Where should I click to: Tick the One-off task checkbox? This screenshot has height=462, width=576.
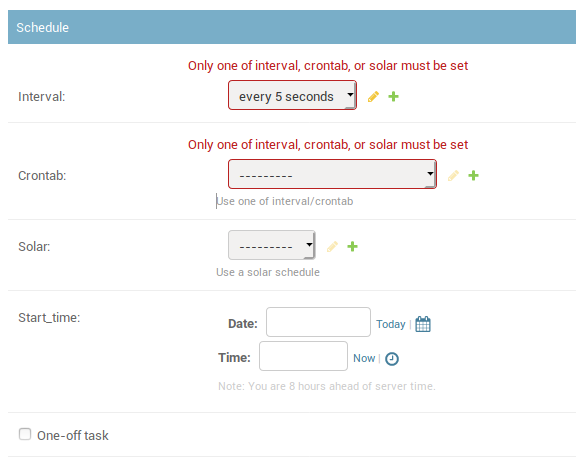point(25,434)
